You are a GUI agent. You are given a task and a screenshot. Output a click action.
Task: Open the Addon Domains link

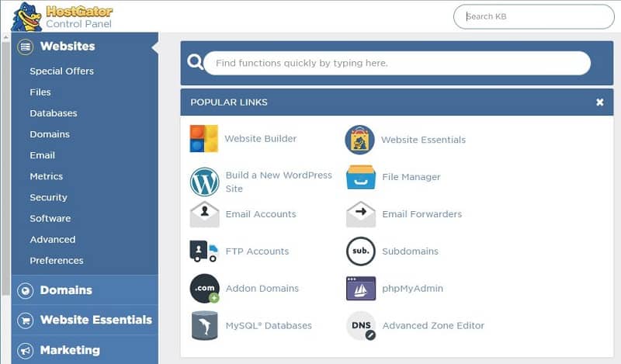262,289
